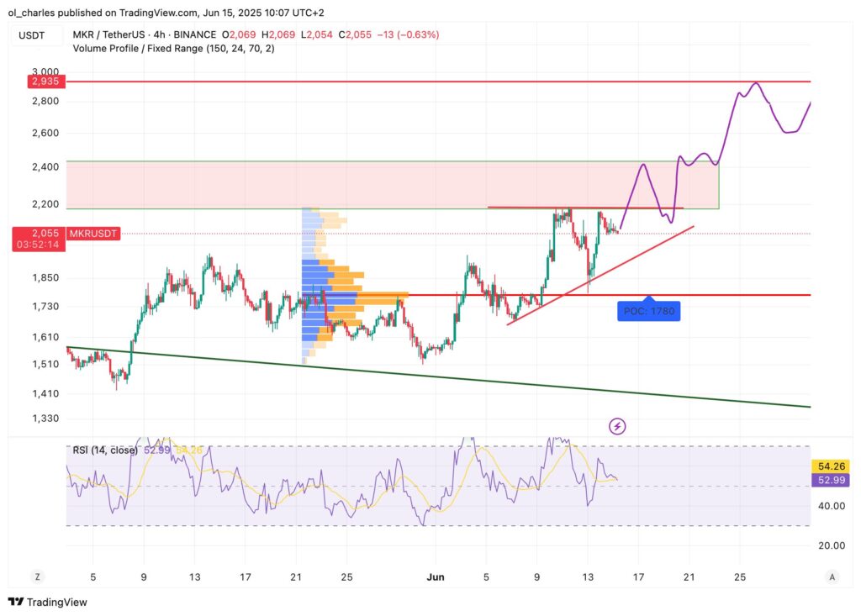The image size is (861, 616).
Task: Select the "A" circle on the time axis
Action: click(833, 577)
